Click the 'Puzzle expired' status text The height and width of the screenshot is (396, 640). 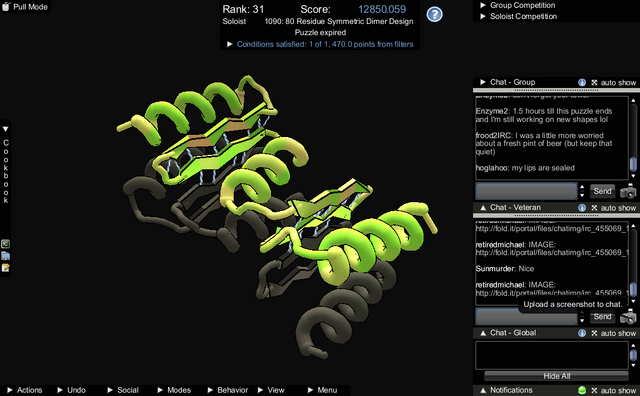pyautogui.click(x=320, y=33)
